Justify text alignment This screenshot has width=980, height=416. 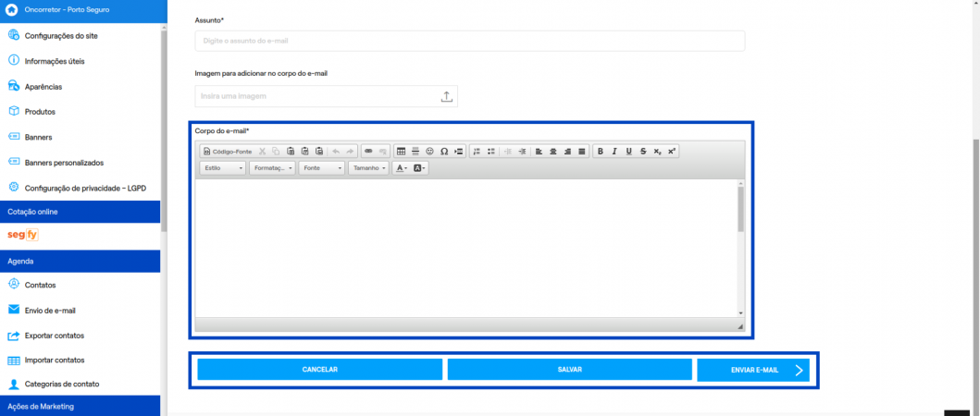coord(582,152)
